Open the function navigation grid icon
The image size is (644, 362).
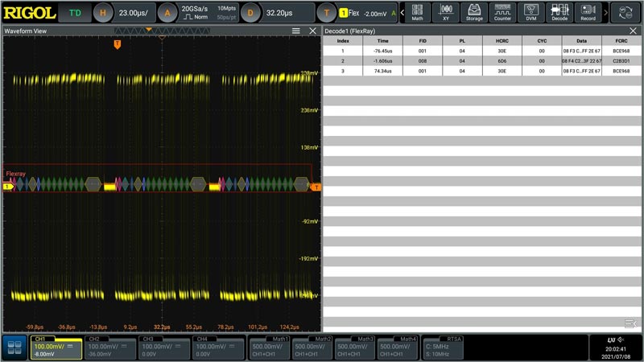point(14,348)
